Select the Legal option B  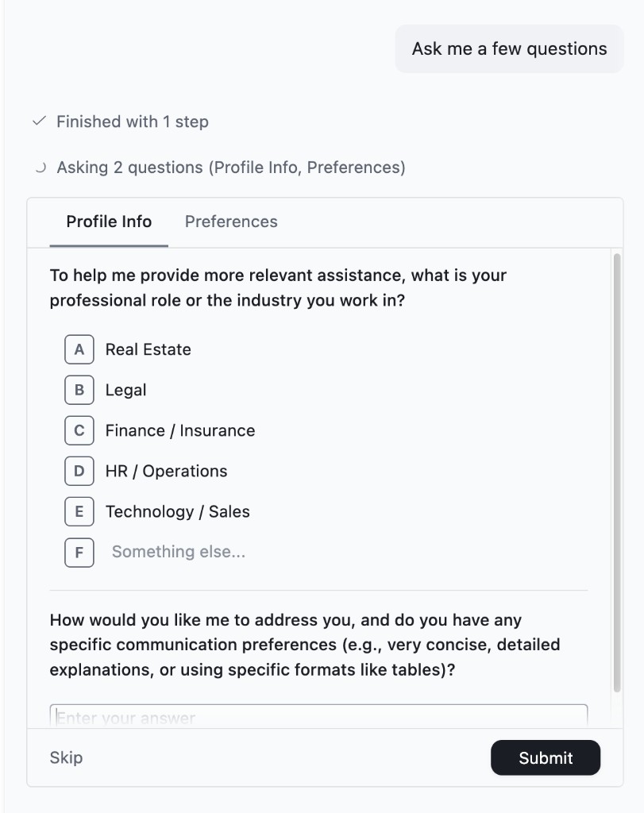click(125, 390)
